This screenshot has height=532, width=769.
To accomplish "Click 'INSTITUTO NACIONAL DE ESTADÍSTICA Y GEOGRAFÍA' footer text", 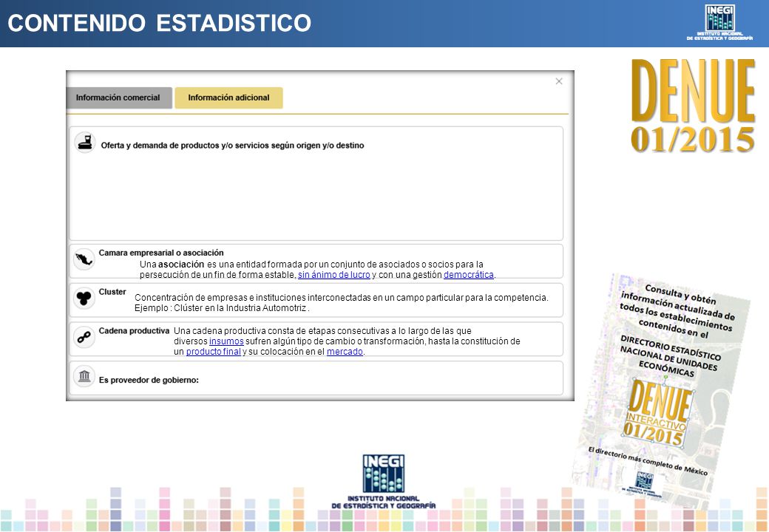I will (384, 502).
